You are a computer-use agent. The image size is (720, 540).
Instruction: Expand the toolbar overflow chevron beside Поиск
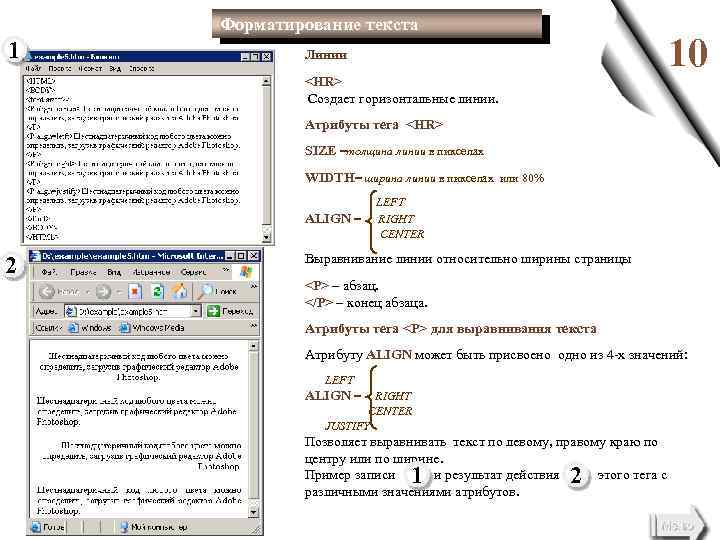coord(253,287)
